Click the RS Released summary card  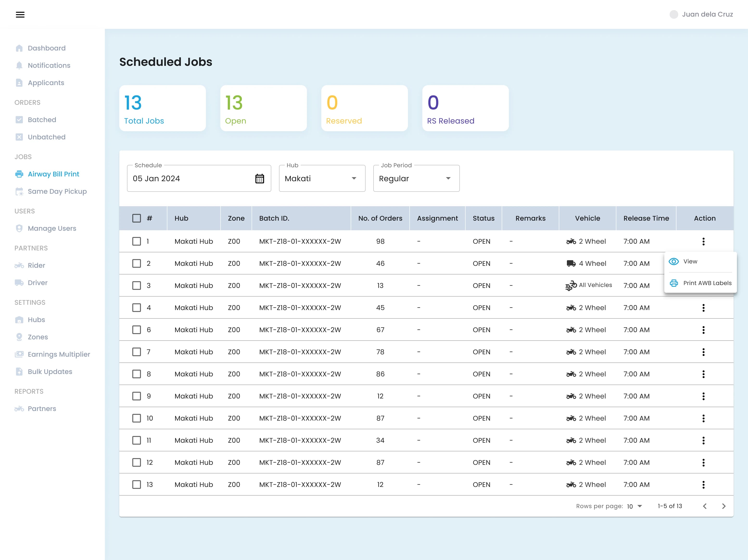465,108
